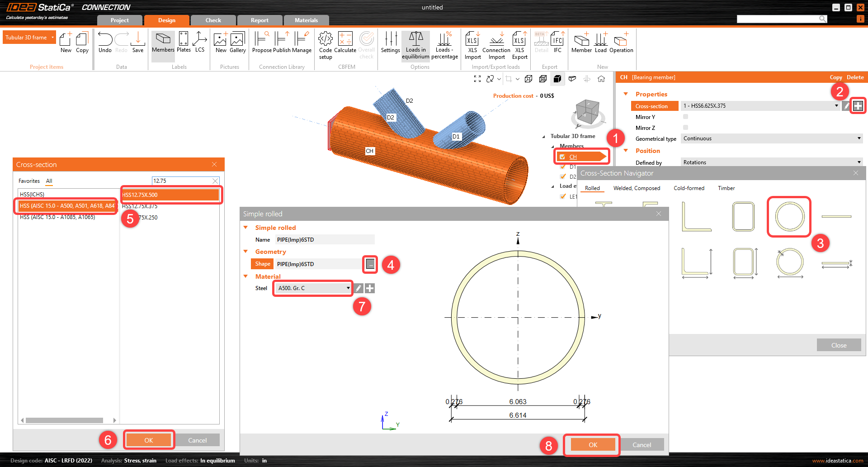Switch to the Check tab

pos(213,20)
